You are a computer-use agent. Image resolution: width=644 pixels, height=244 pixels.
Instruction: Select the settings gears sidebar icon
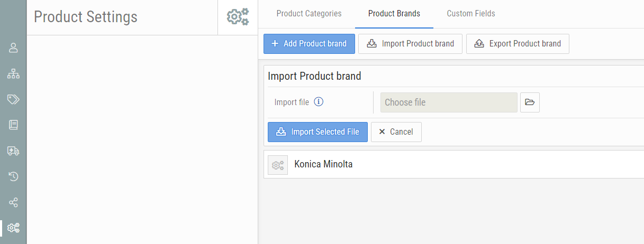13,228
